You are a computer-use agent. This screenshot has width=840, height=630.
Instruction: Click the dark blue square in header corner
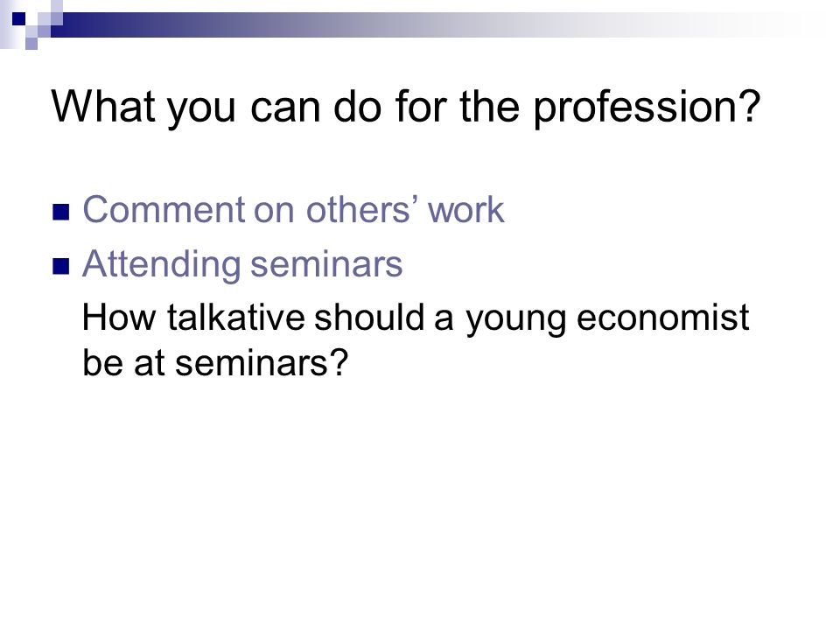pos(18,18)
